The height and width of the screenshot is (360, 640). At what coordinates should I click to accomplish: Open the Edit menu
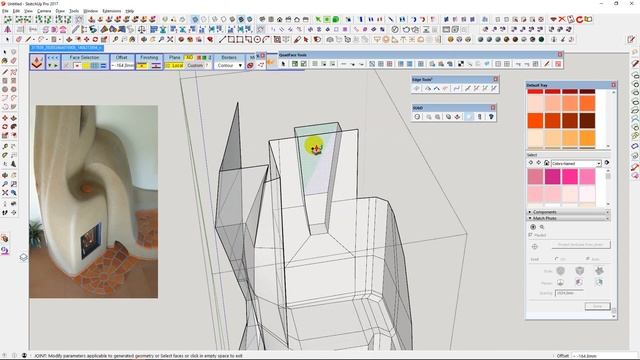pos(16,11)
